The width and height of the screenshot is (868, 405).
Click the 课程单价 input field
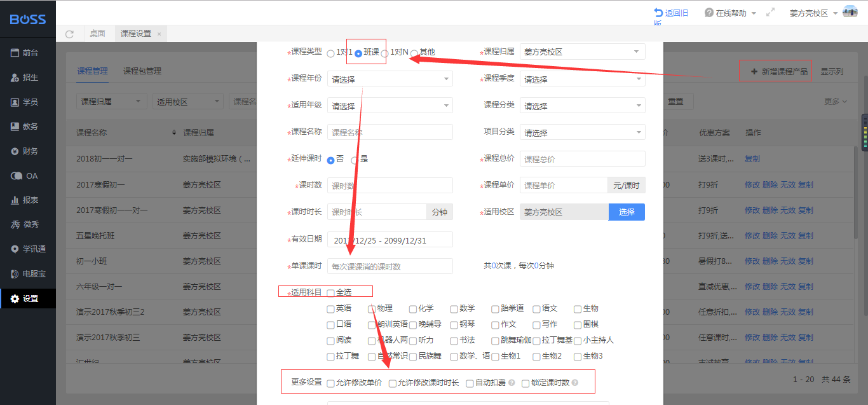[564, 185]
